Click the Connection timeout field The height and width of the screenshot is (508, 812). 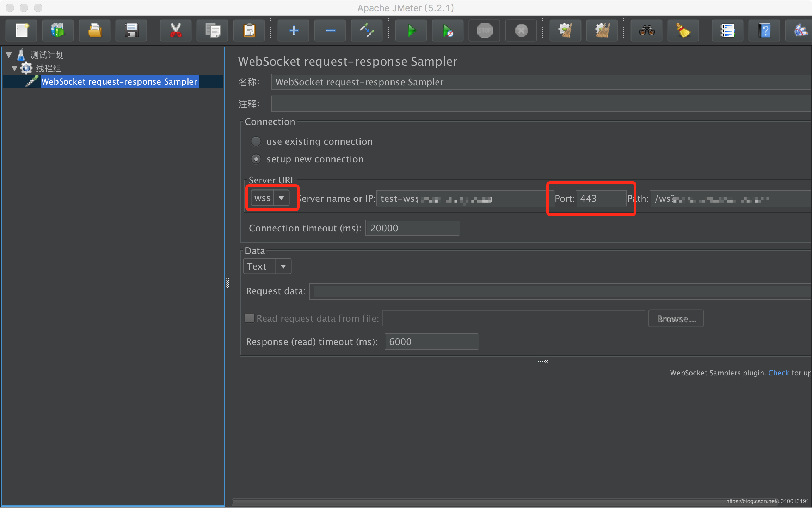tap(412, 228)
